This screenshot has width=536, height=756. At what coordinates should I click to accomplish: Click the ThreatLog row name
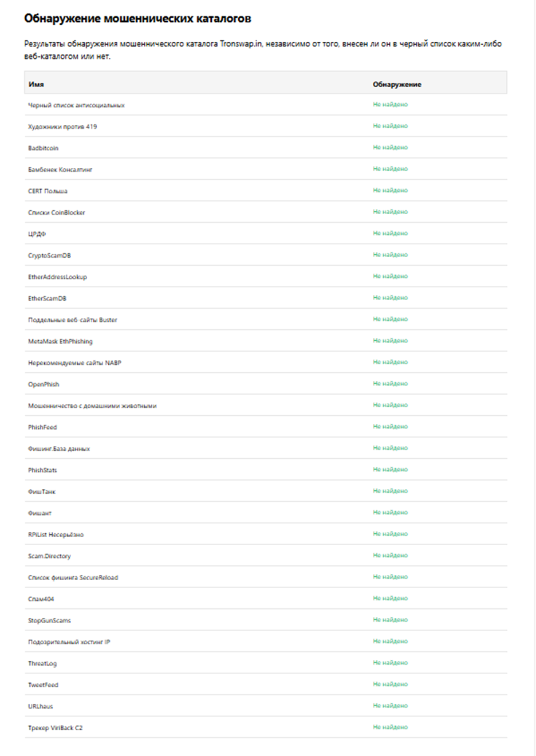(x=42, y=663)
